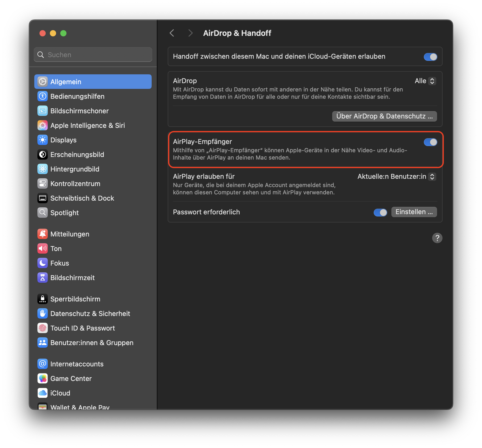Open Ton settings via speaker icon
Screen dimensions: 482x448
tap(43, 248)
